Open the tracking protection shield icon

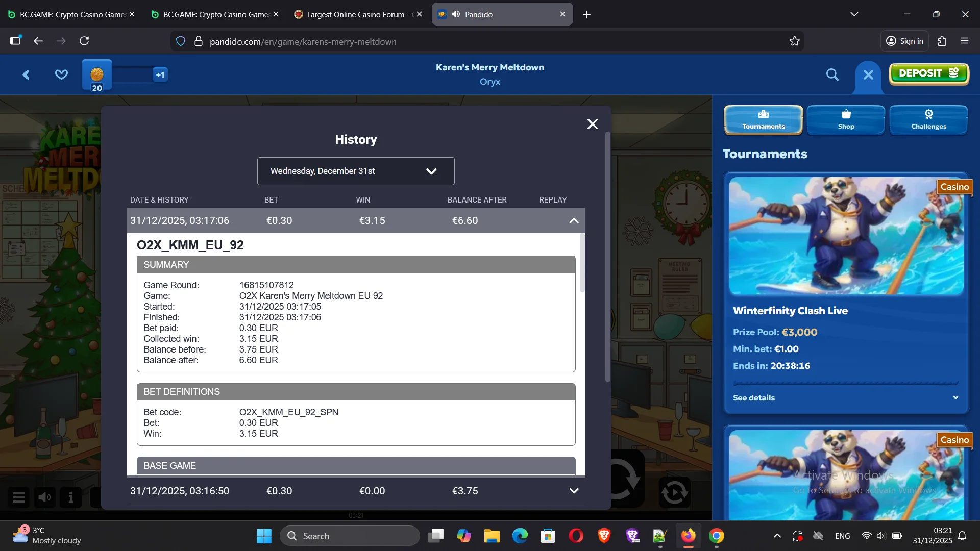[181, 41]
